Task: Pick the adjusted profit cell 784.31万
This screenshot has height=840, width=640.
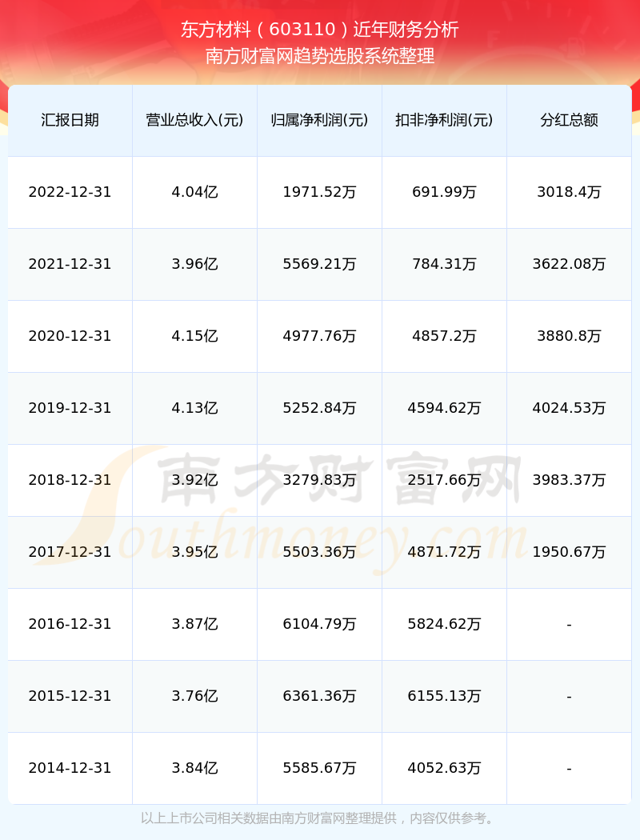Action: tap(445, 263)
